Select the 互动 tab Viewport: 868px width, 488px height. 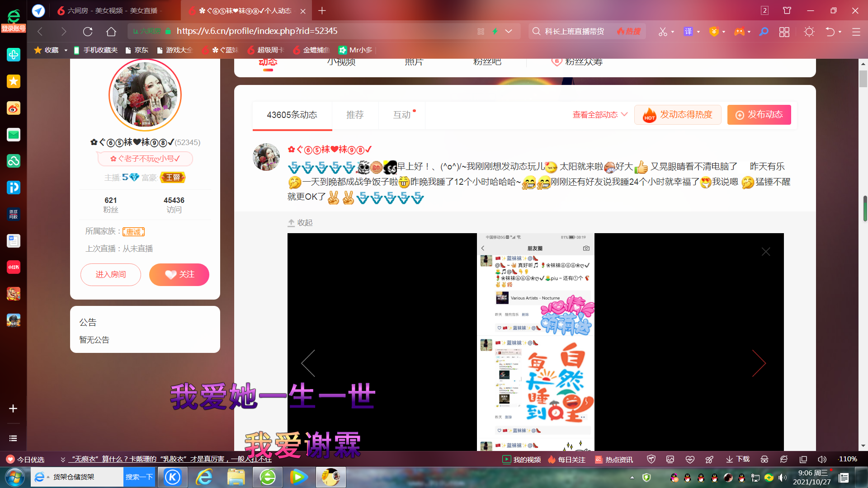pyautogui.click(x=402, y=115)
